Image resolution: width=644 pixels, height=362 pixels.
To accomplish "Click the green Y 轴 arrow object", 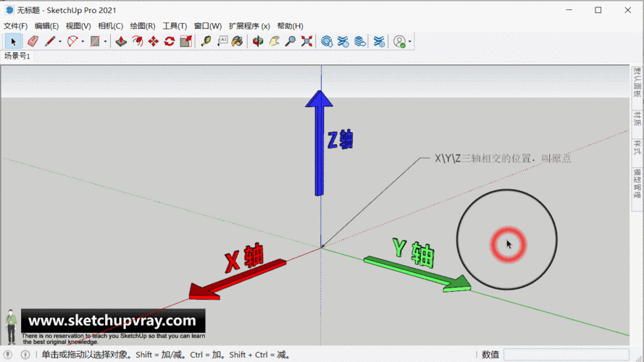I will point(417,275).
